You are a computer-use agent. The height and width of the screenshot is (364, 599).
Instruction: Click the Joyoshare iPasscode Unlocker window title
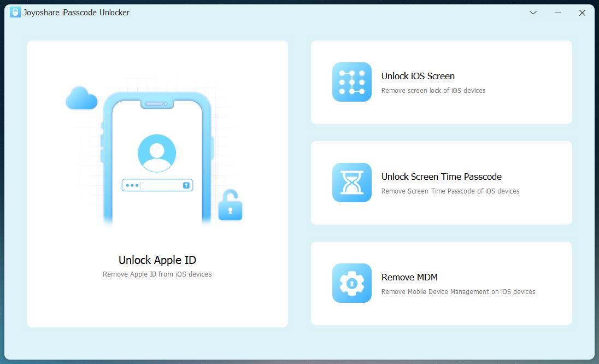coord(77,13)
